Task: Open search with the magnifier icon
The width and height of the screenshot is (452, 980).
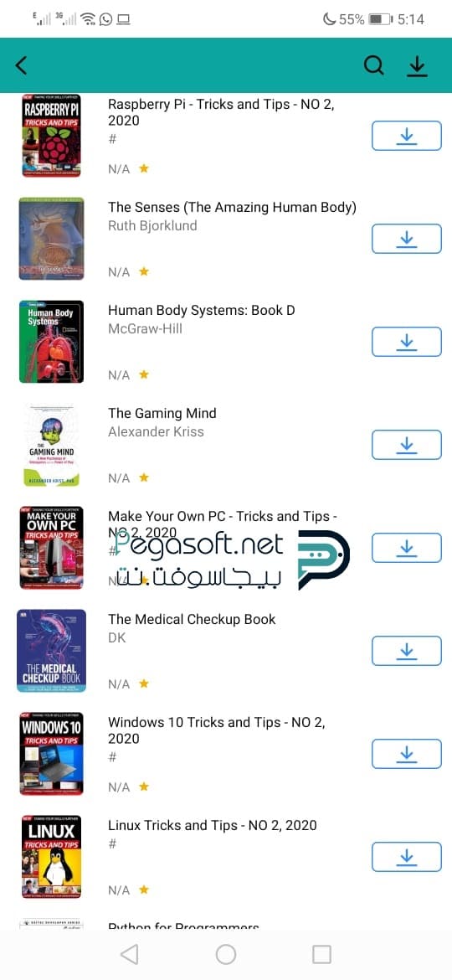Action: point(373,65)
